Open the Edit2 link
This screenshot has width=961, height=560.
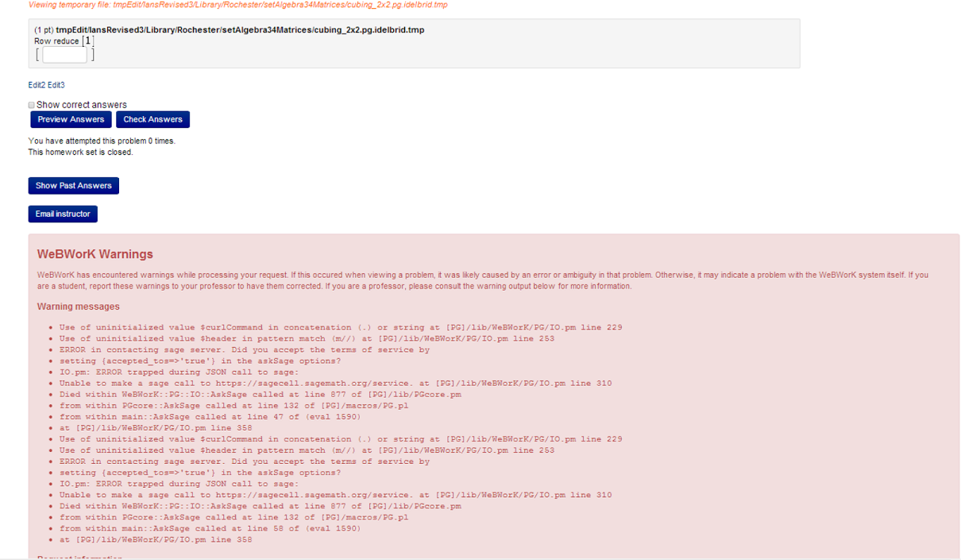[37, 85]
